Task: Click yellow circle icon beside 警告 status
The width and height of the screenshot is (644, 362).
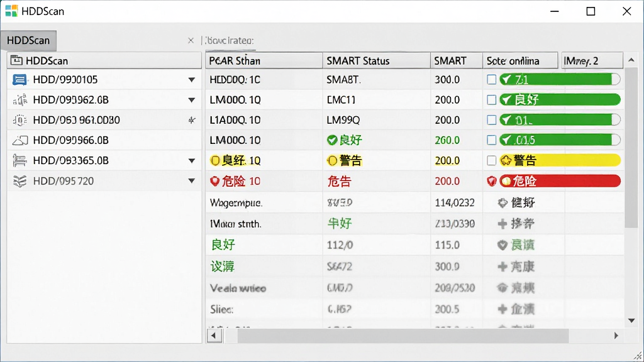Action: click(x=332, y=160)
